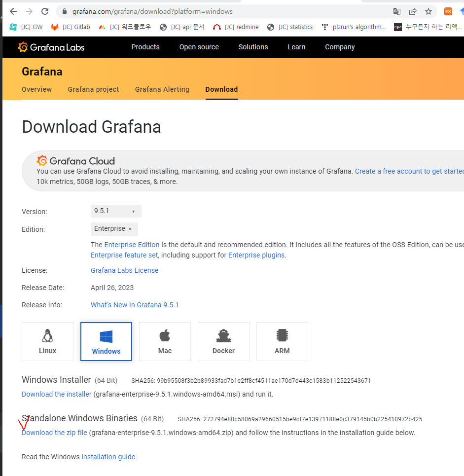Click the zip file SHA256 hash text
The height and width of the screenshot is (476, 464).
click(300, 419)
